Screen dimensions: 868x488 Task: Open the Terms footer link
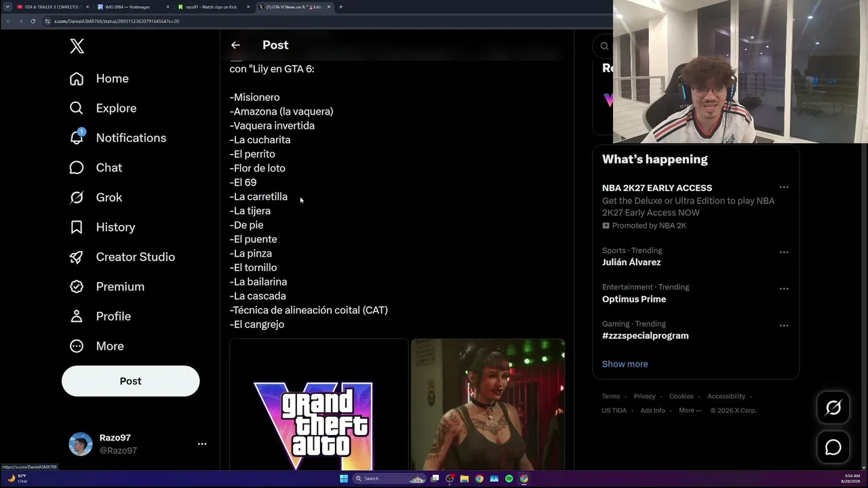[x=611, y=396]
